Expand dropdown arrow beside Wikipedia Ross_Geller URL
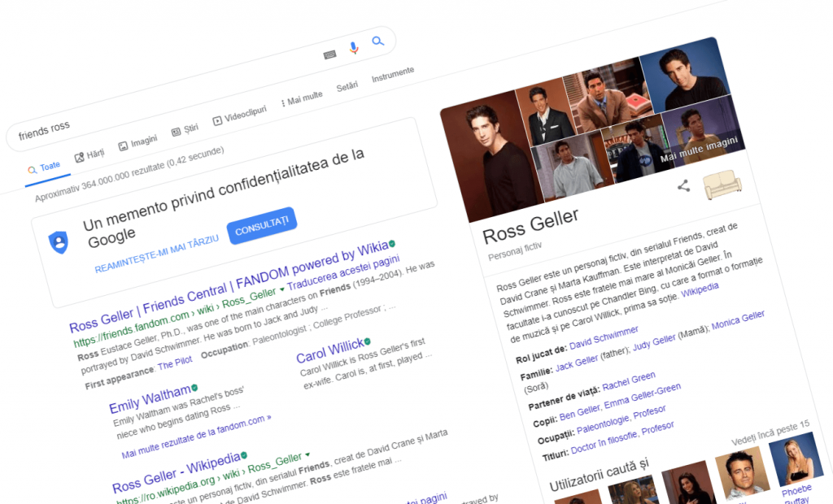Image resolution: width=833 pixels, height=504 pixels. tap(307, 455)
